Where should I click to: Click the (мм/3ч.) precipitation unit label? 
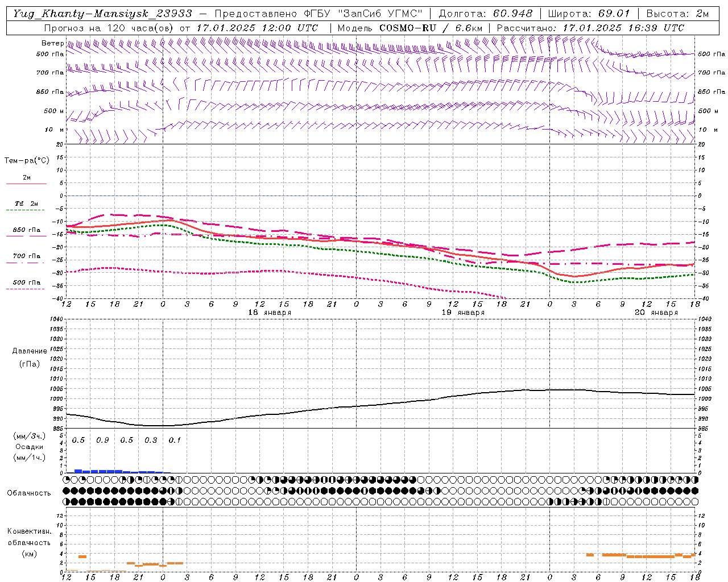coord(30,436)
